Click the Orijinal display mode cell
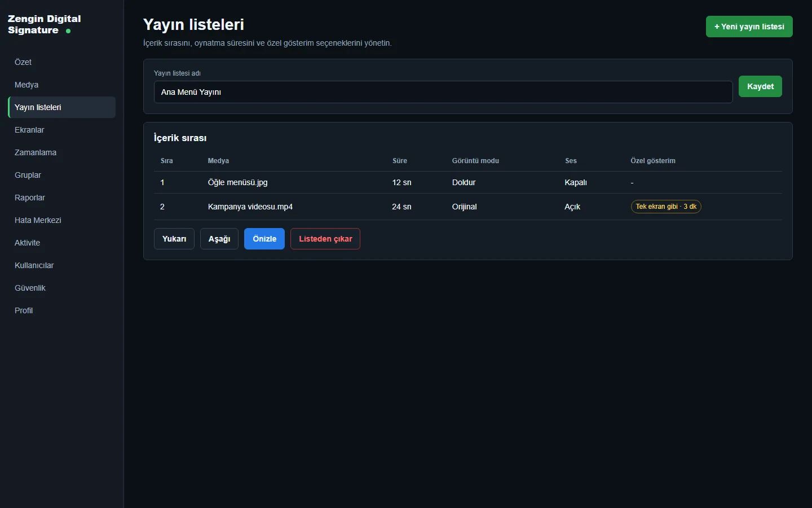This screenshot has width=812, height=508. (464, 207)
